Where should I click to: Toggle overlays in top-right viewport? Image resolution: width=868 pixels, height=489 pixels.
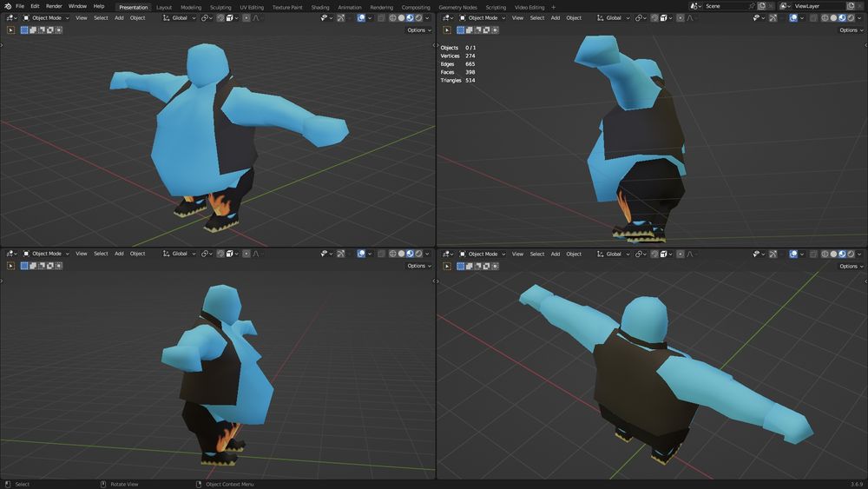(793, 18)
